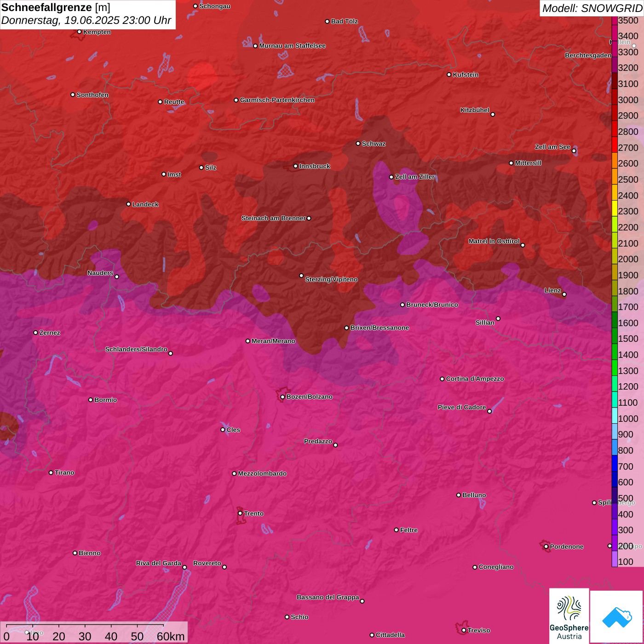Click the Bassano del Grappa label

328,597
